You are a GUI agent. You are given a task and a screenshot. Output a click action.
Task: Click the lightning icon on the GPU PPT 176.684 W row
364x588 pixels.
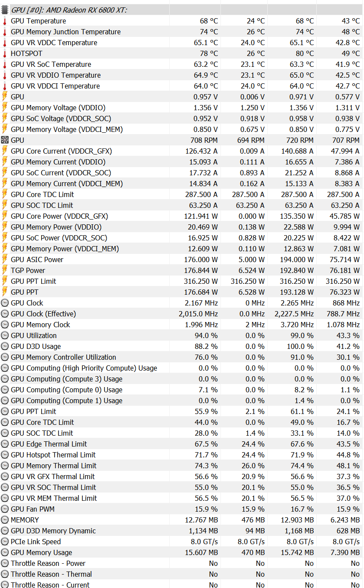coord(5,292)
